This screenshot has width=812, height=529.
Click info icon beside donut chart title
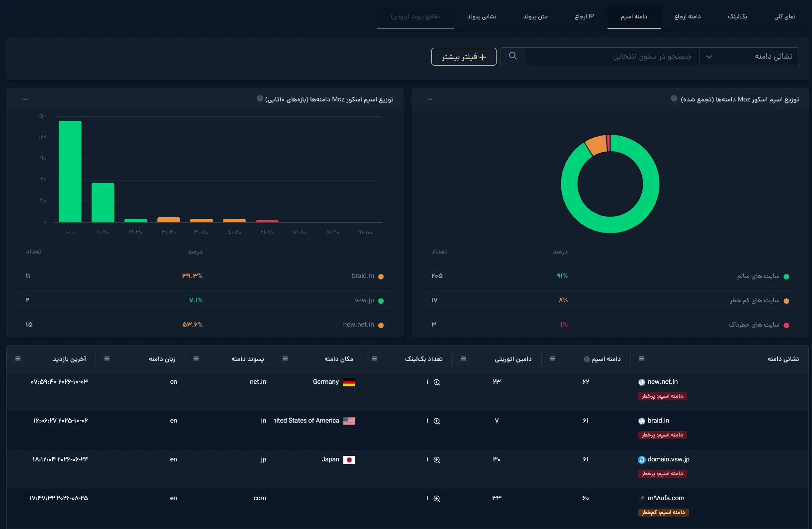click(x=674, y=98)
